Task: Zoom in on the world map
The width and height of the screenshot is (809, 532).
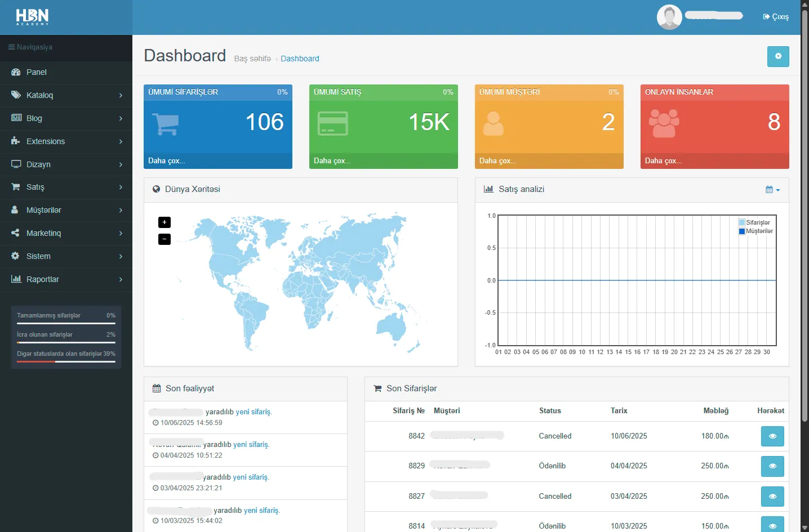Action: pos(165,222)
